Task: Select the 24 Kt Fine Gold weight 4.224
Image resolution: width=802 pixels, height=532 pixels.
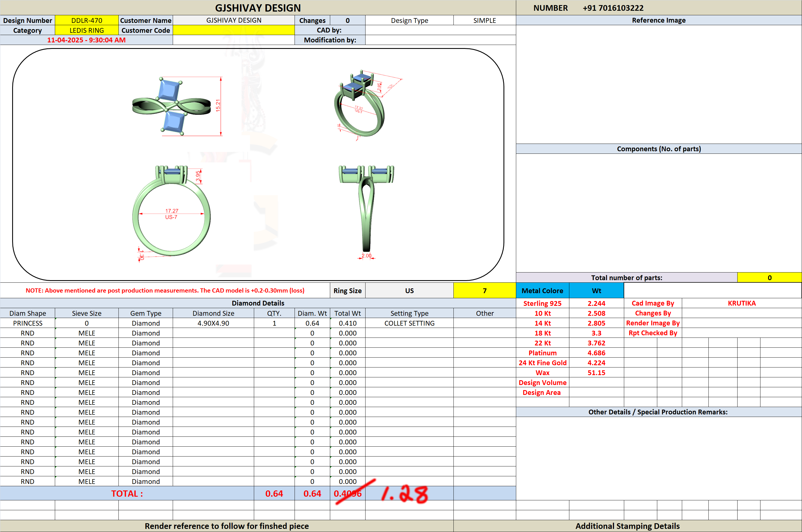Action: coord(596,362)
